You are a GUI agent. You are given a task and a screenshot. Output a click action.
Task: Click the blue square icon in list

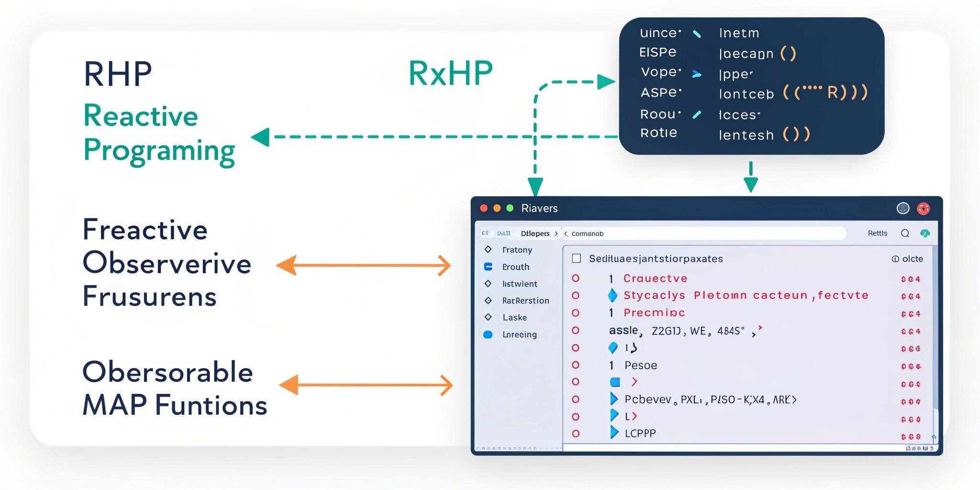click(615, 382)
